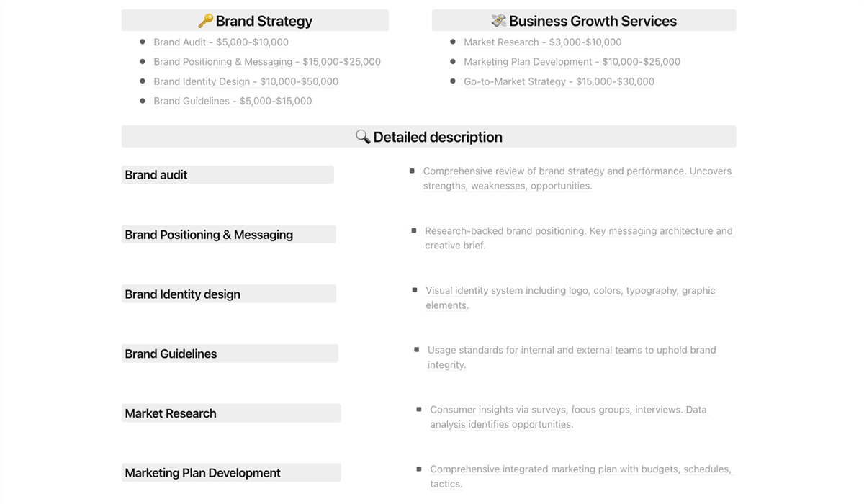Click the key emoji beside Brand Strategy
Screen dimensions: 864x504
click(x=205, y=21)
